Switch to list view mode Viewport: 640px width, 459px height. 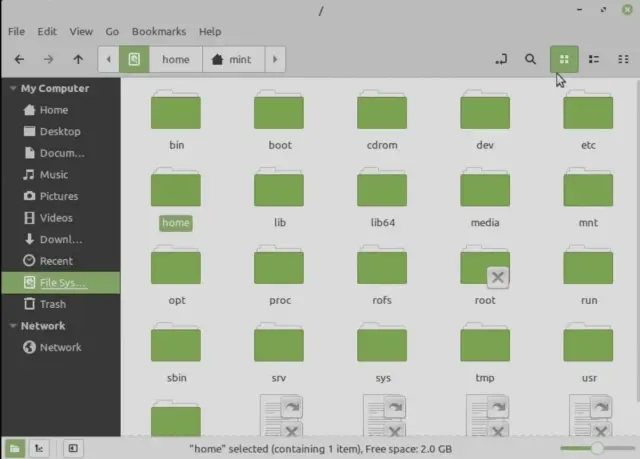(594, 59)
